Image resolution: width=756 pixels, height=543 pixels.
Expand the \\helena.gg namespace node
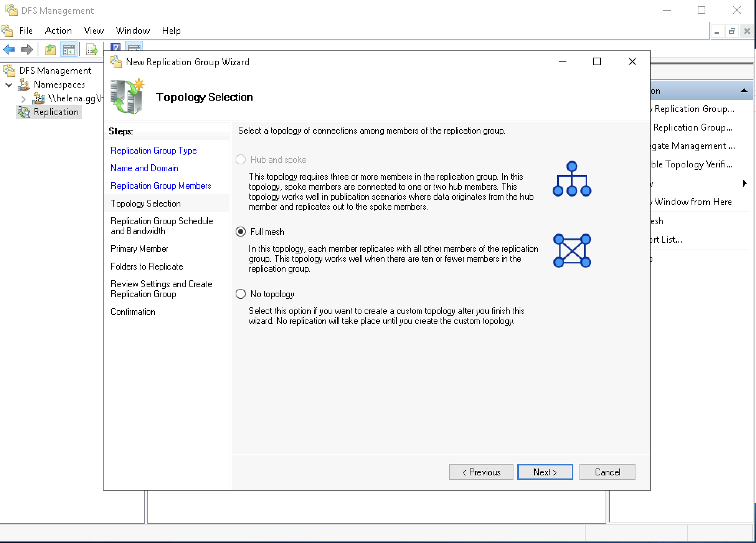pyautogui.click(x=23, y=99)
